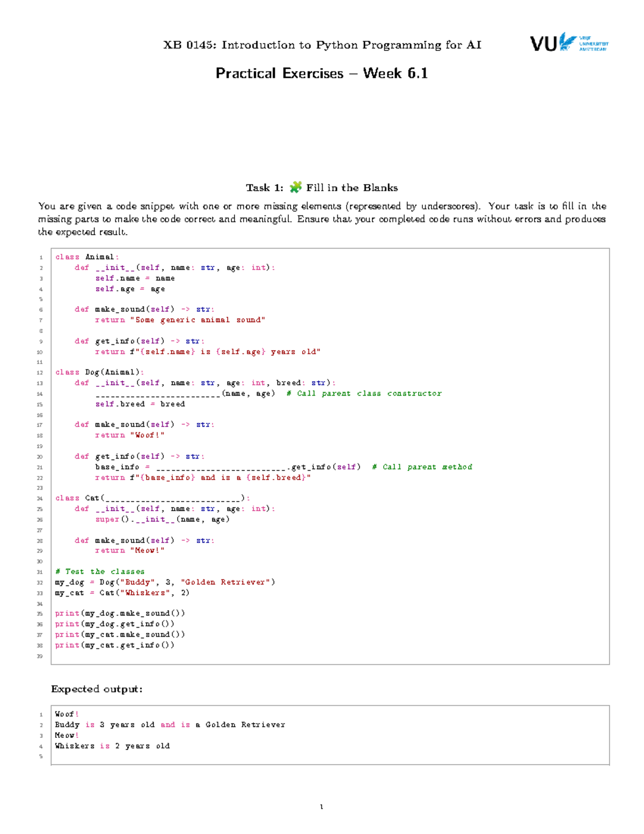Screen dimensions: 644x834
Task: Click the return "Some generic animal sound" line
Action: pos(180,320)
